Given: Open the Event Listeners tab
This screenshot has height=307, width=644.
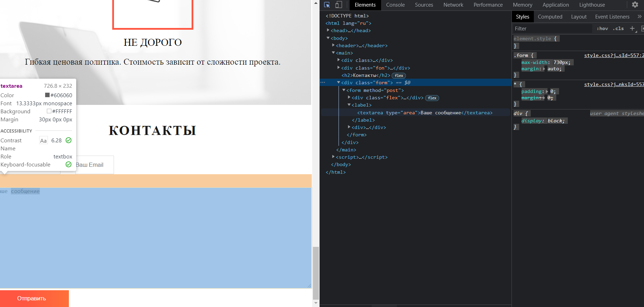Looking at the screenshot, I should coord(612,17).
